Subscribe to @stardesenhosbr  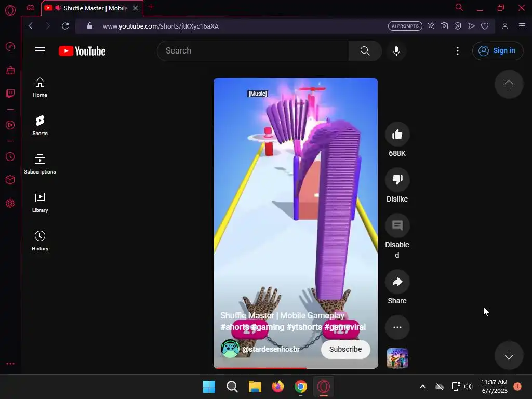click(345, 349)
